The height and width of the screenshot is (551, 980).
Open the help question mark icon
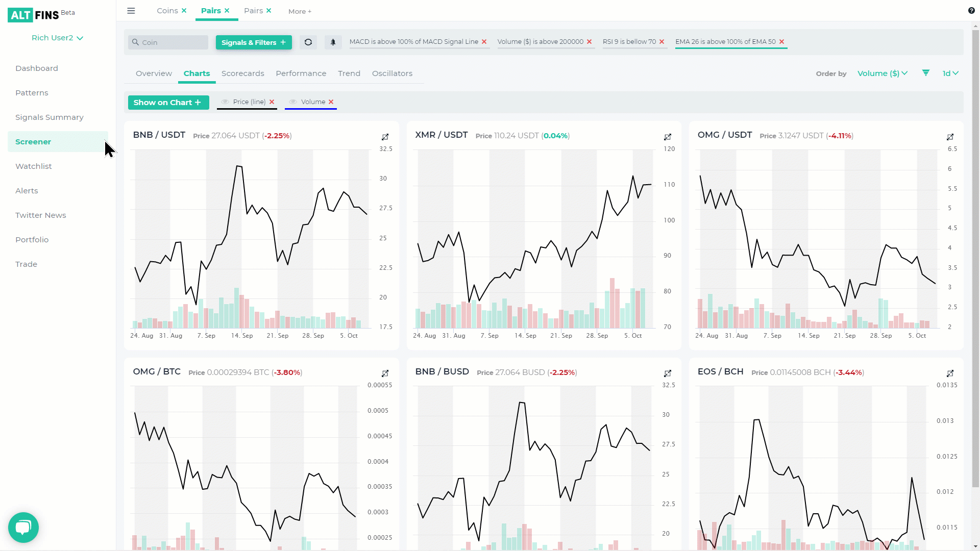click(x=971, y=11)
